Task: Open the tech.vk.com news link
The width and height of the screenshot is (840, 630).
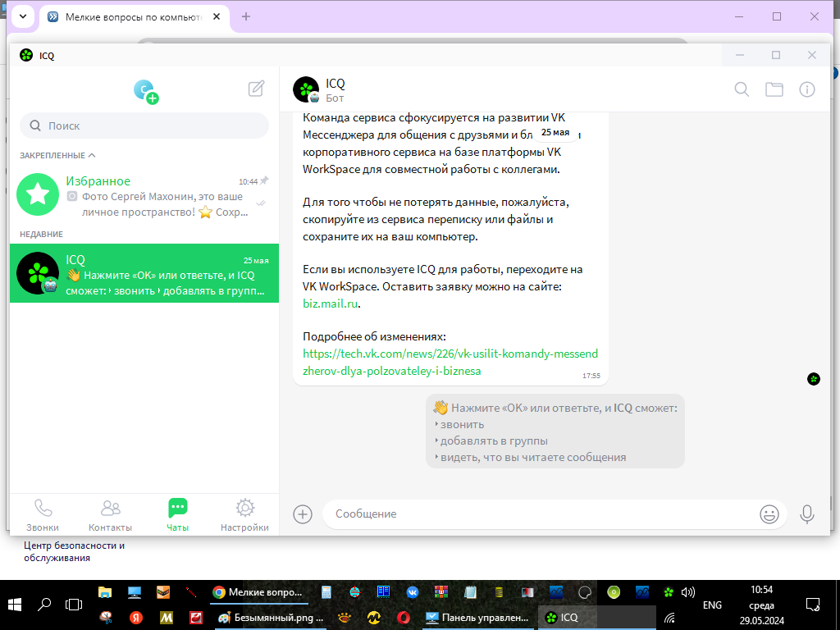Action: (x=450, y=362)
